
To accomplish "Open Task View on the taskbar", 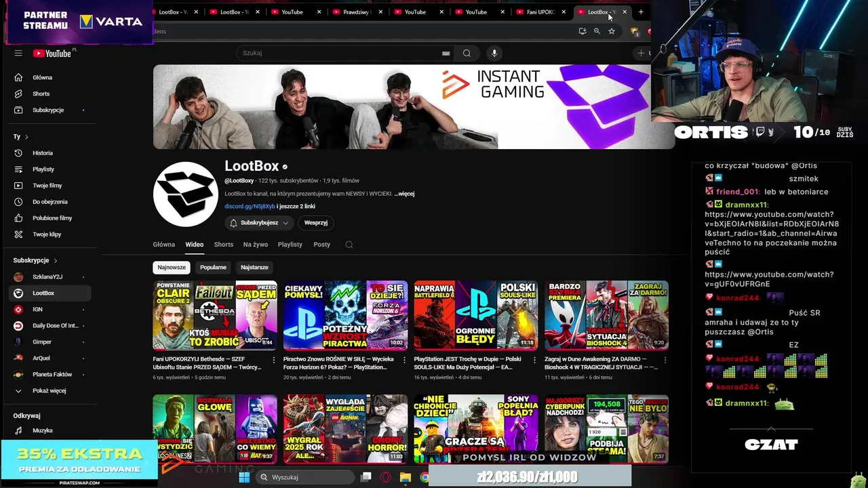I will 366,477.
